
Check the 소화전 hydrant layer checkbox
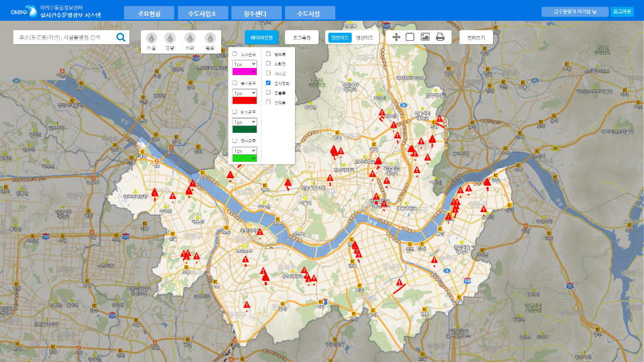click(x=268, y=64)
